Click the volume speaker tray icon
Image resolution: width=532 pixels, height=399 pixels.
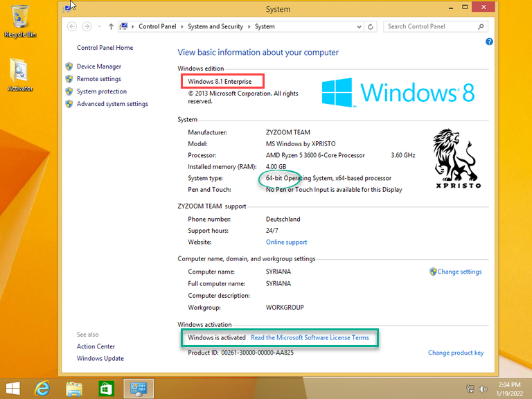pyautogui.click(x=483, y=389)
